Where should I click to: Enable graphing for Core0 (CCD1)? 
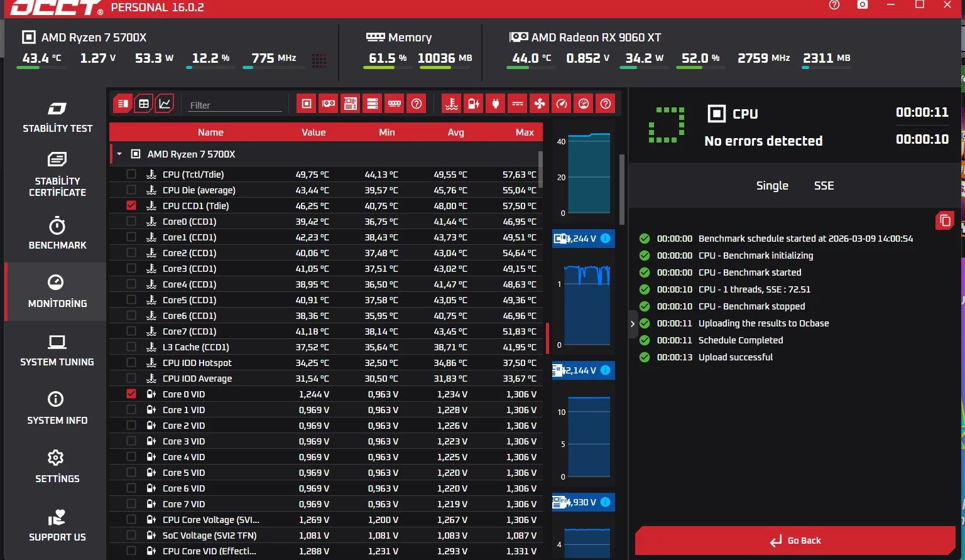click(x=131, y=221)
